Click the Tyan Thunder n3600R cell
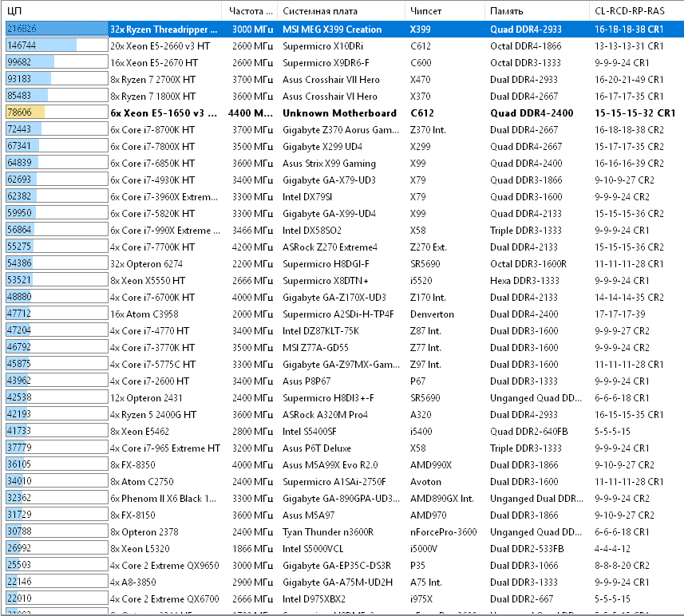This screenshot has height=616, width=684. (327, 531)
